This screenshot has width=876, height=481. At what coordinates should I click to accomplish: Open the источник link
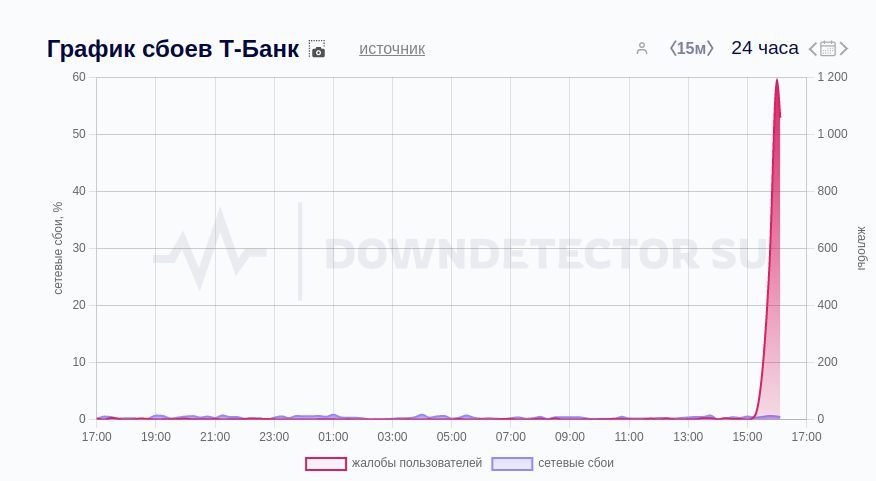[x=392, y=48]
